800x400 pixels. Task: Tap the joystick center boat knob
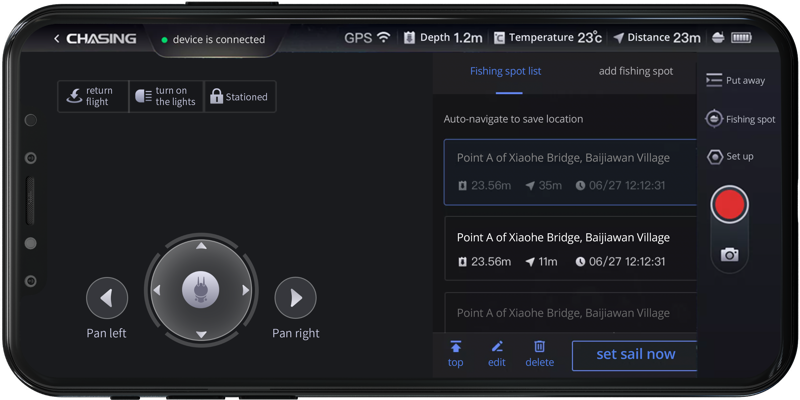tap(201, 290)
